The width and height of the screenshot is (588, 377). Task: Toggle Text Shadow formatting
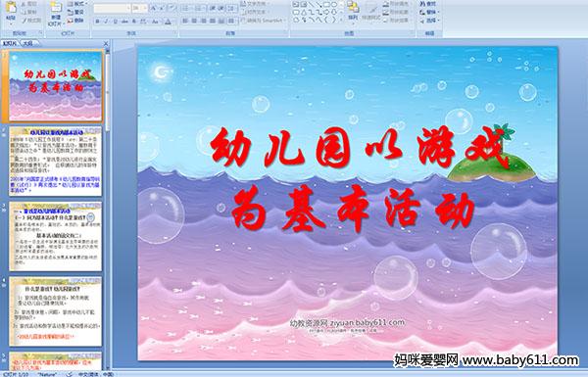pos(133,22)
